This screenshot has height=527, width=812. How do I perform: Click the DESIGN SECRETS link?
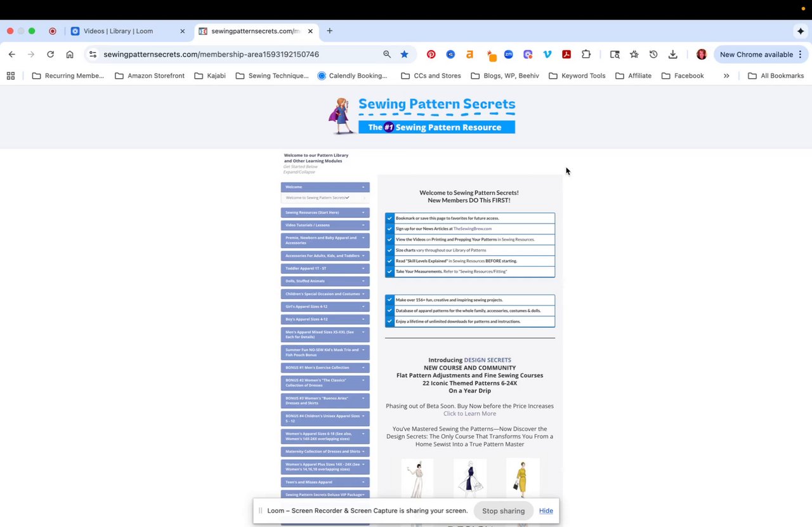[x=487, y=360]
